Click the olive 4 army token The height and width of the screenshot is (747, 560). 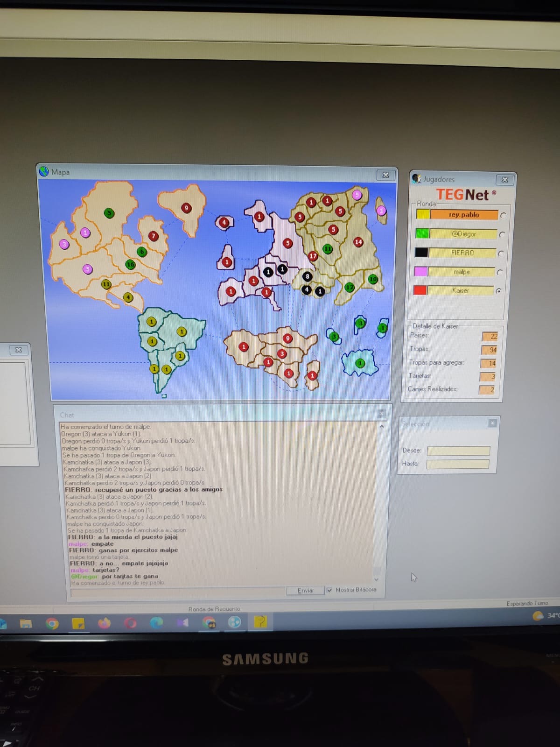tap(128, 297)
